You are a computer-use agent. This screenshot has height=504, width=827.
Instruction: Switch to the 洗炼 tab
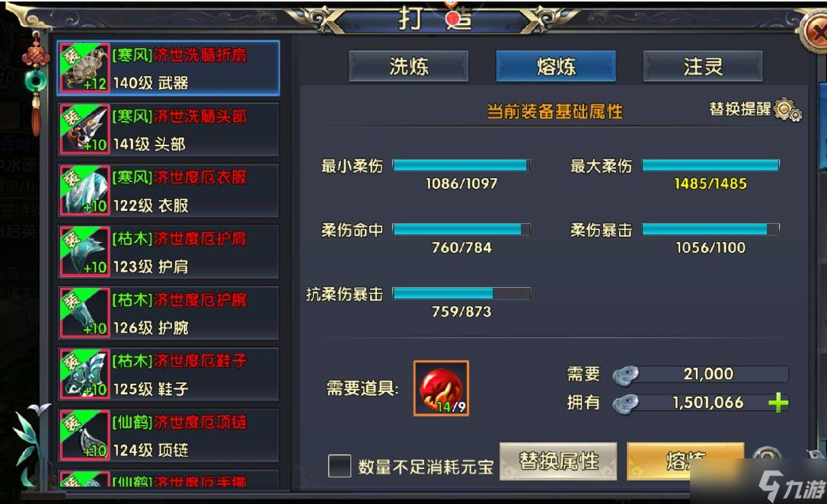[x=409, y=66]
